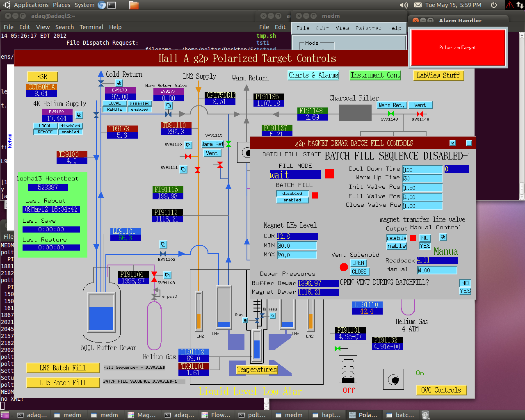Open the ESR display menu
Image resolution: width=525 pixels, height=420 pixels.
coord(42,77)
